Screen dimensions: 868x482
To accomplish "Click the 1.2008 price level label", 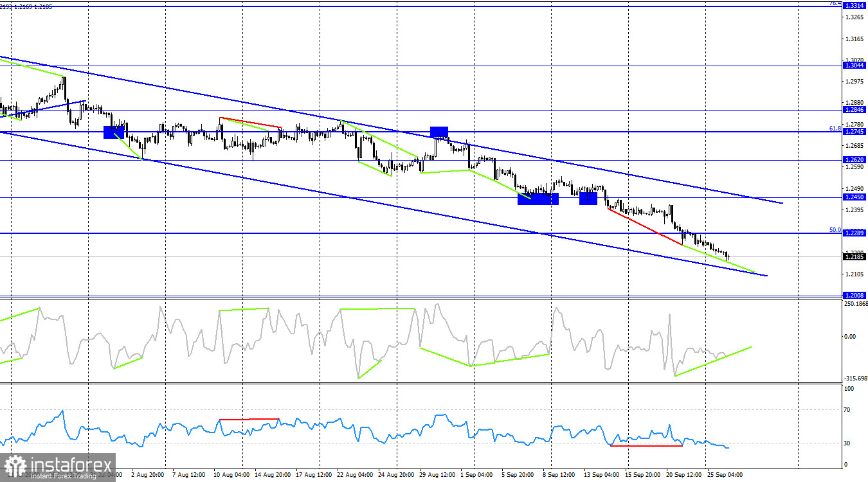I will (854, 296).
